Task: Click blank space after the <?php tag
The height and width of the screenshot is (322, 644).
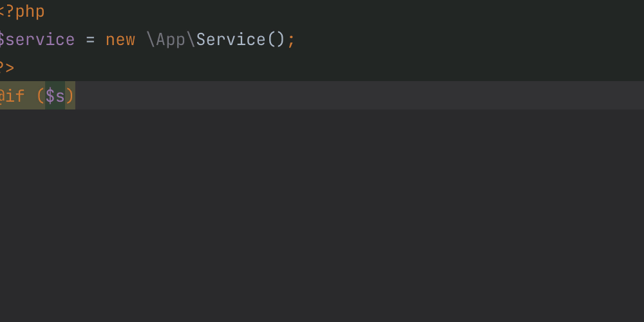Action: pyautogui.click(x=344, y=12)
